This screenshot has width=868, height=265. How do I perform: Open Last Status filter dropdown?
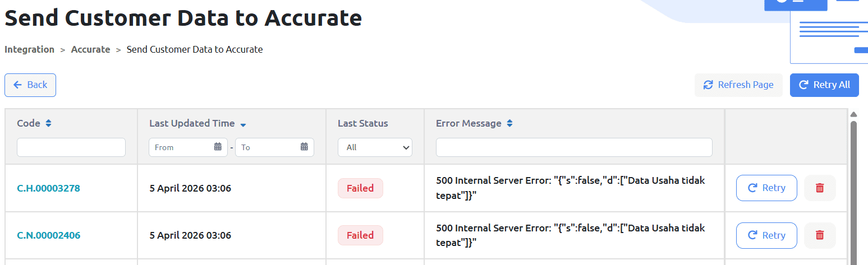tap(375, 147)
